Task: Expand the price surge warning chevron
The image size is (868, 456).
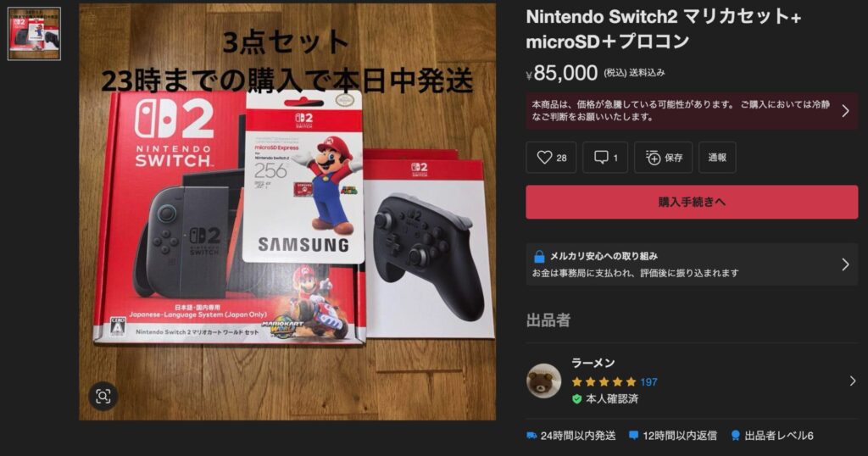Action: pos(845,111)
